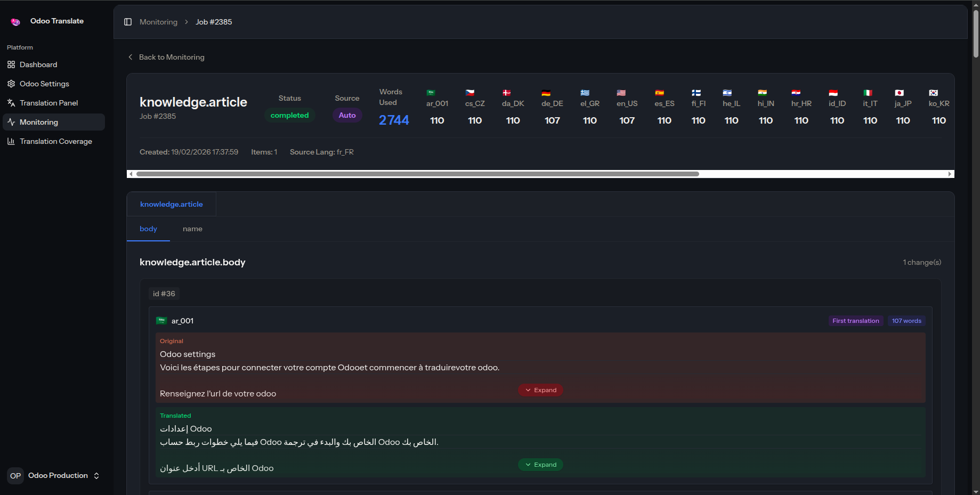980x495 pixels.
Task: Open the Odoo Production workspace switcher
Action: pos(54,475)
